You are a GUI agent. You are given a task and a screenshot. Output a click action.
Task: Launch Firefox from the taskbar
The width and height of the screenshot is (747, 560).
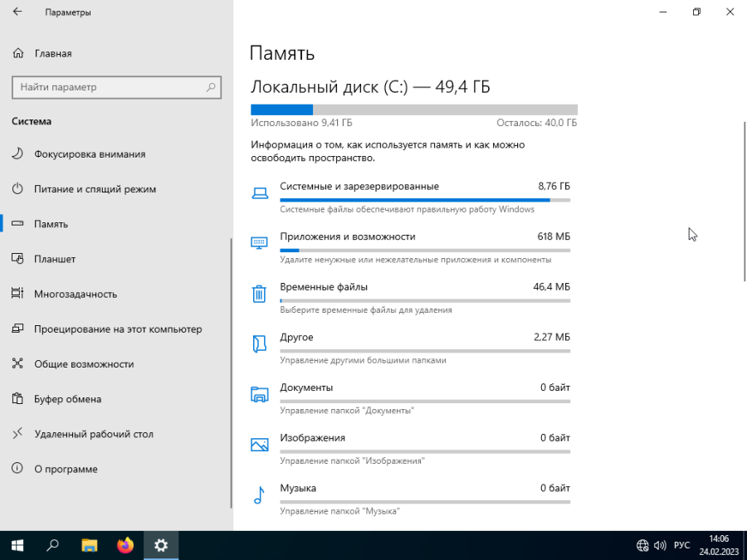pyautogui.click(x=125, y=545)
